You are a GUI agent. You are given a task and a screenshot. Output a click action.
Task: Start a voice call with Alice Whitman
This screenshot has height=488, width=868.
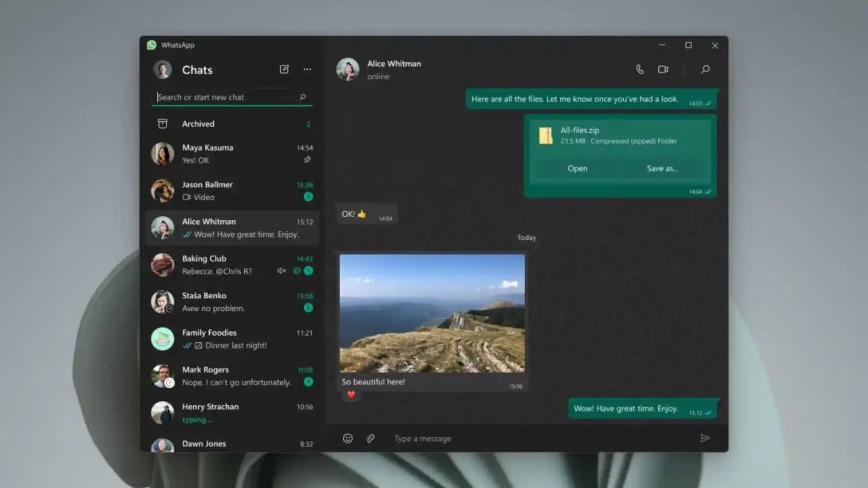click(639, 69)
